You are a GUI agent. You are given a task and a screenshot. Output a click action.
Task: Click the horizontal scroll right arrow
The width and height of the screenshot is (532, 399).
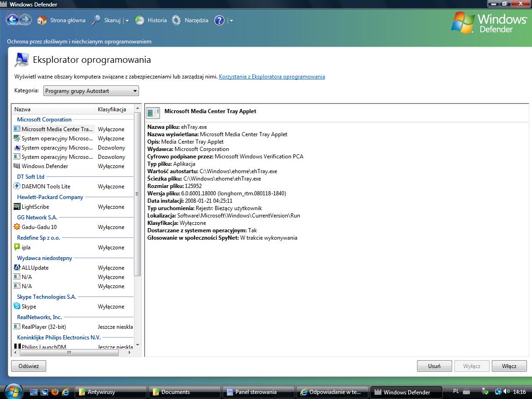click(130, 352)
